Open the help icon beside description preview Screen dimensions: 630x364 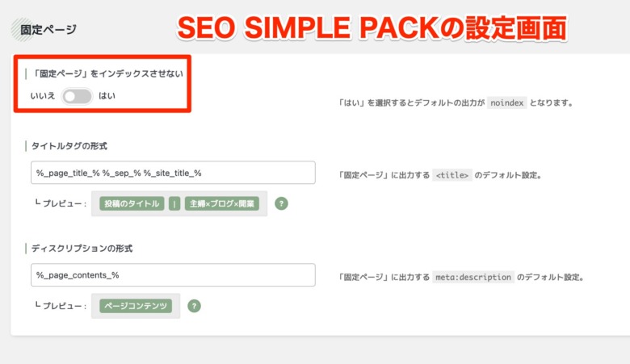pyautogui.click(x=194, y=306)
